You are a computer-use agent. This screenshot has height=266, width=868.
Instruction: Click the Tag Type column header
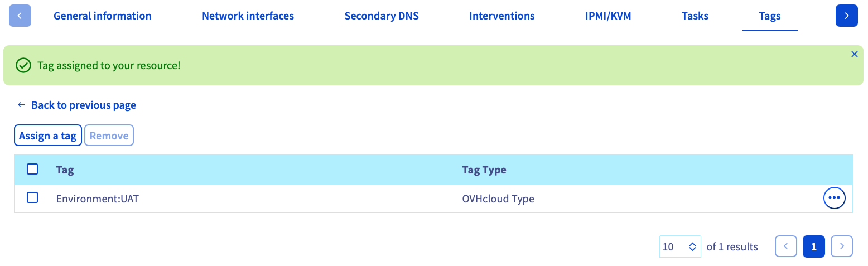click(x=484, y=170)
